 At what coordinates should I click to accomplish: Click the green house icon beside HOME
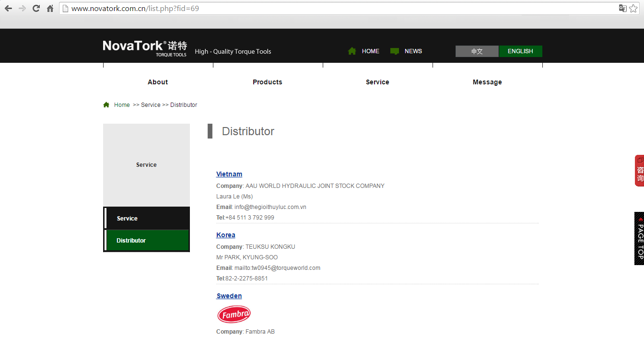(352, 51)
